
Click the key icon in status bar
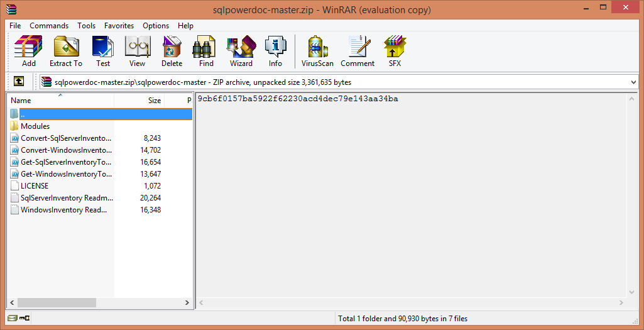(x=25, y=317)
